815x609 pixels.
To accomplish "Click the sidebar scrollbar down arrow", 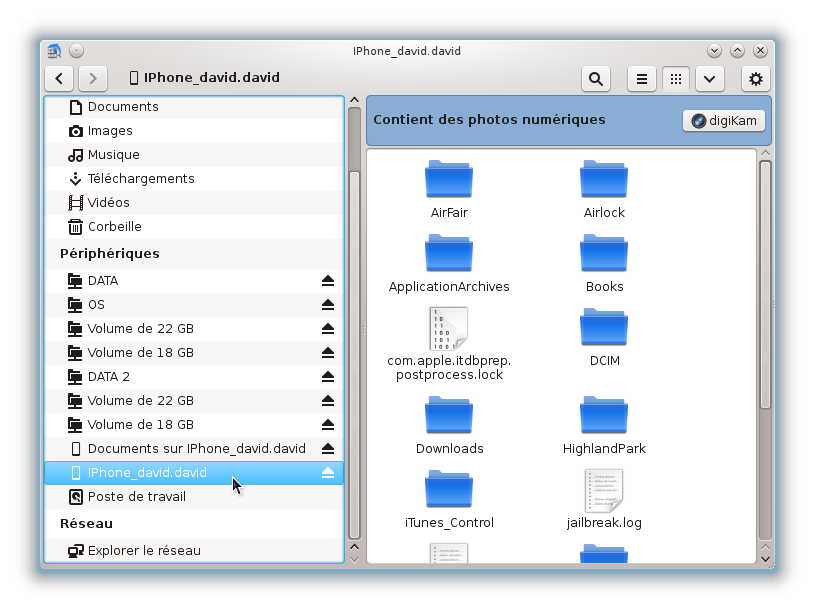I will (x=354, y=559).
